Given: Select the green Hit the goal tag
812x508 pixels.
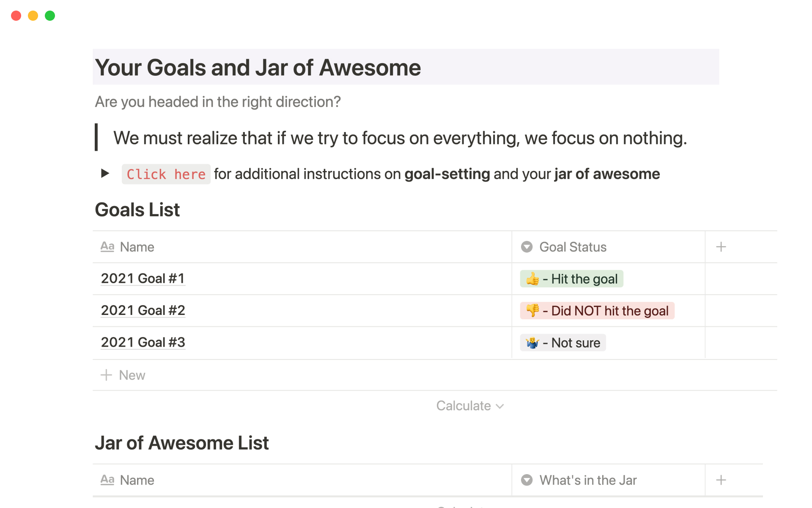Looking at the screenshot, I should click(x=571, y=279).
